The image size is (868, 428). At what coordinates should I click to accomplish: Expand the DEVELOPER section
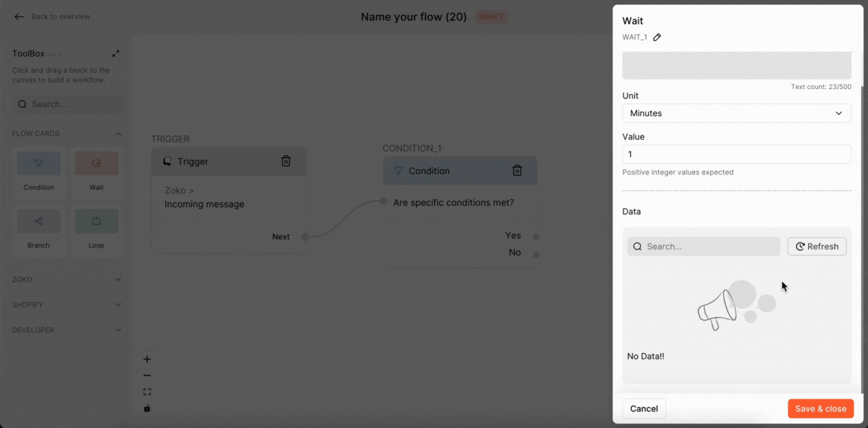click(118, 330)
